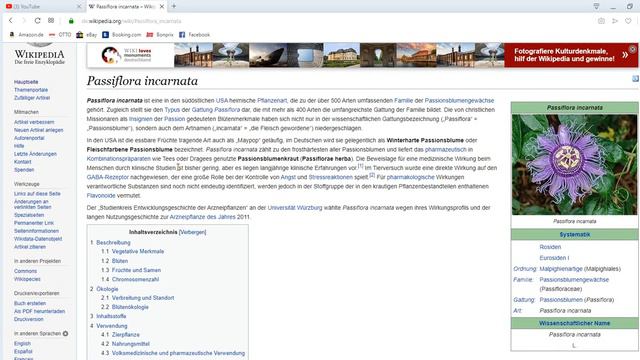Open the Bonprix bookmark
Viewport: 640px width, 360px height.
(160, 35)
